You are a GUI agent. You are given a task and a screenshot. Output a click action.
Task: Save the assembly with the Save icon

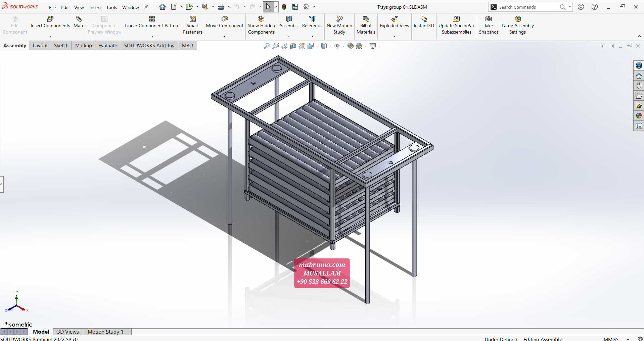tap(205, 7)
